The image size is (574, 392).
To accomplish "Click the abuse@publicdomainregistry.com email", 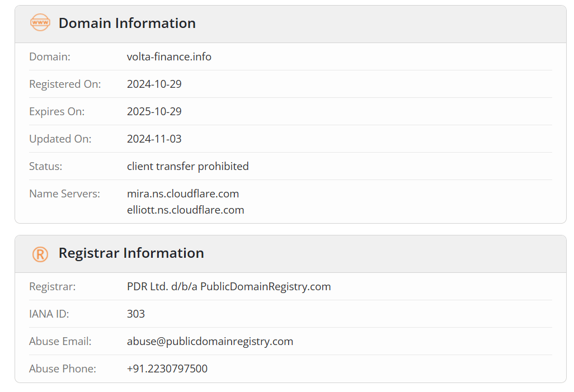I will (210, 342).
